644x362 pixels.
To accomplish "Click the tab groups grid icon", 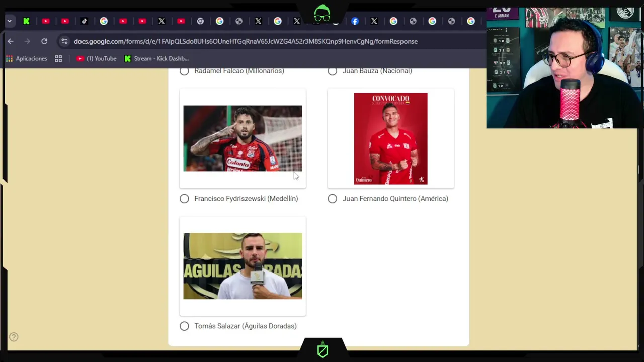I will pyautogui.click(x=58, y=59).
